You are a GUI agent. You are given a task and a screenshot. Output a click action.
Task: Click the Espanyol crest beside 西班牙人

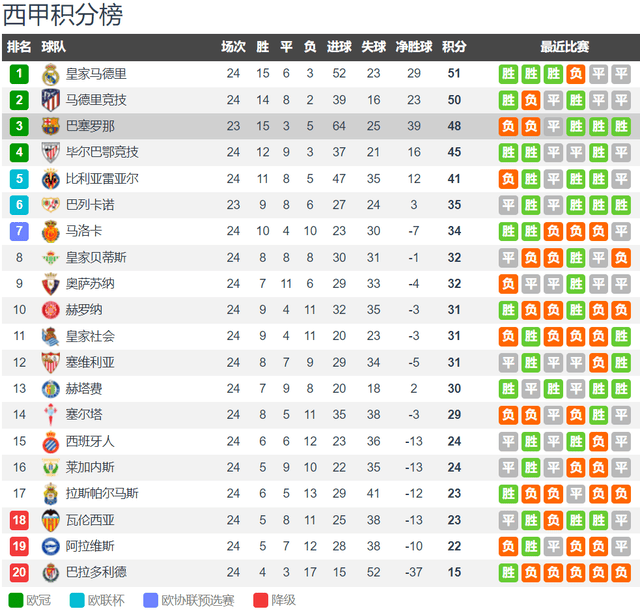50,441
